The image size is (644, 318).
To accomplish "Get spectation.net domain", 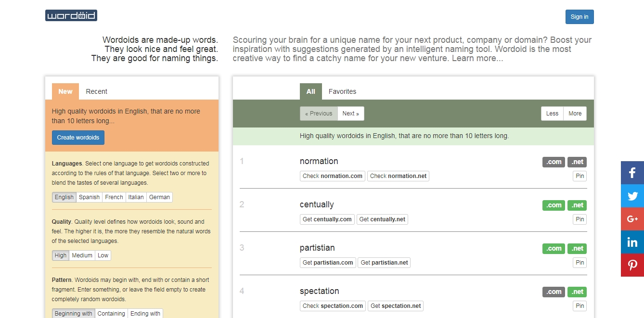I will pos(396,306).
